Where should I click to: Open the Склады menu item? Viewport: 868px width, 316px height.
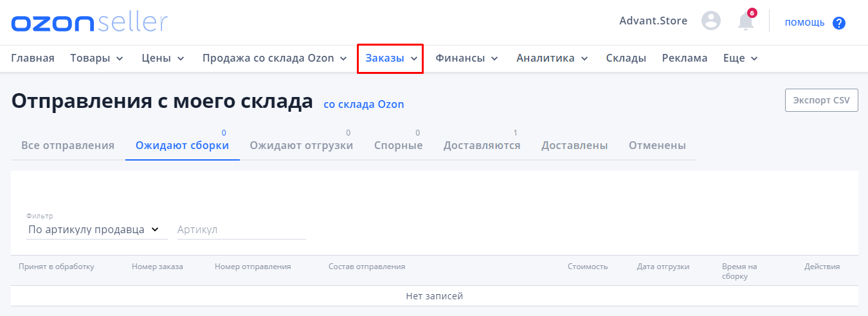click(626, 58)
